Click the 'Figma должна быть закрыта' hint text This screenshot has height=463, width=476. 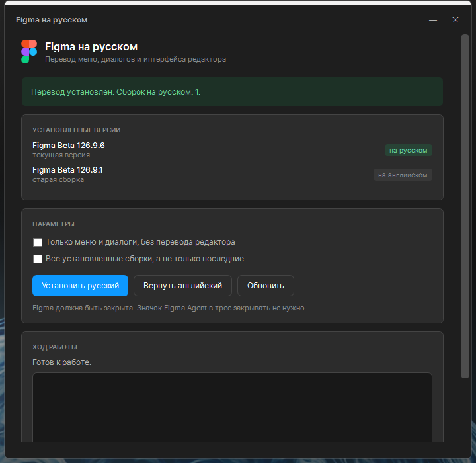point(169,308)
